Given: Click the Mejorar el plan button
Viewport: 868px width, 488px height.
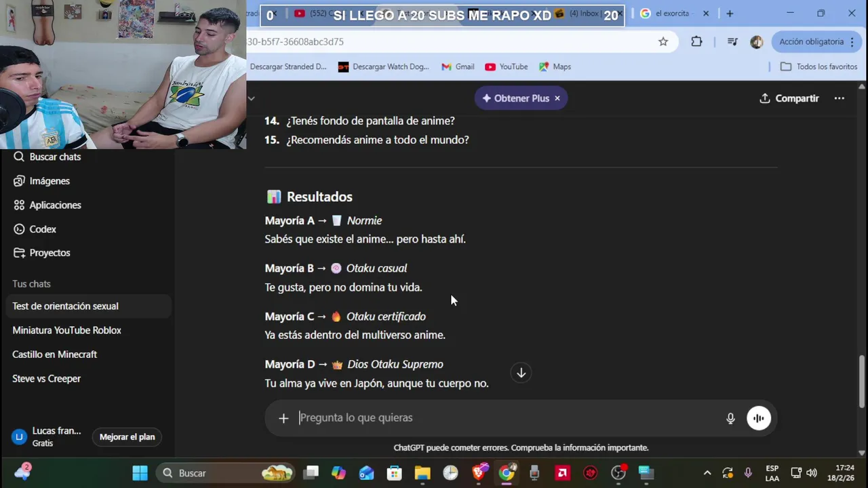Looking at the screenshot, I should tap(127, 437).
